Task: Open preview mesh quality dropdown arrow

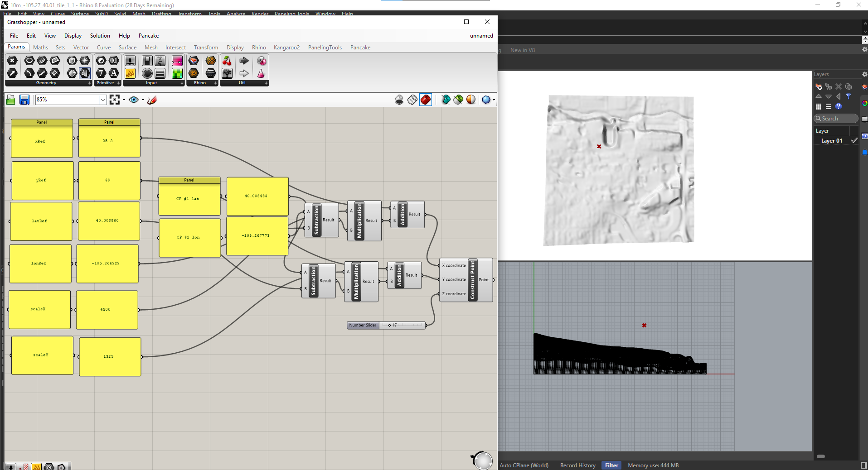Action: [x=494, y=100]
